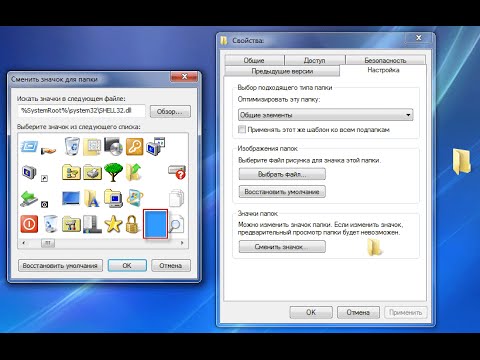Open the Безопасность tab
The height and width of the screenshot is (360, 480).
pyautogui.click(x=385, y=60)
